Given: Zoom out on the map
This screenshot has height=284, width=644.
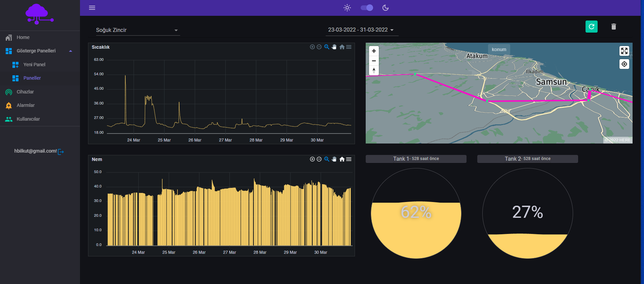Looking at the screenshot, I should coord(374,61).
